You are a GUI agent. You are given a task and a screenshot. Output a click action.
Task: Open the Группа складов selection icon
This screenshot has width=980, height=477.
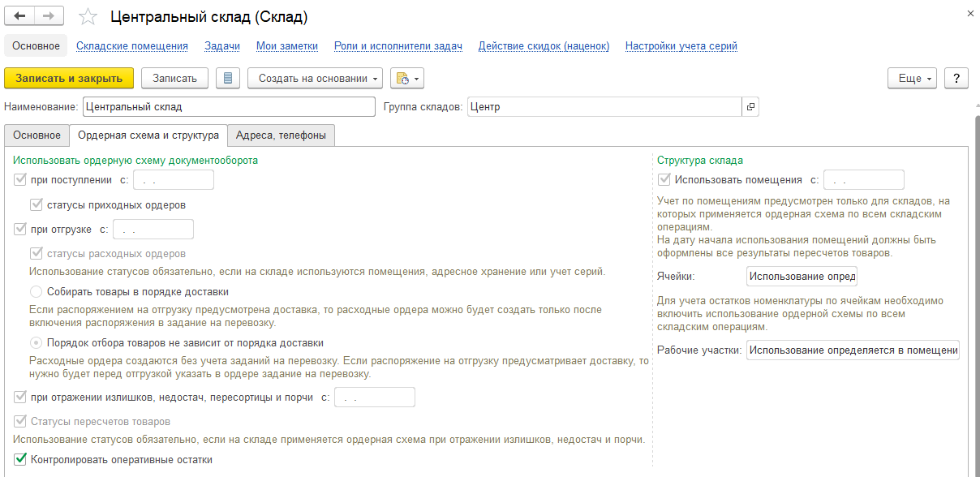coord(750,106)
